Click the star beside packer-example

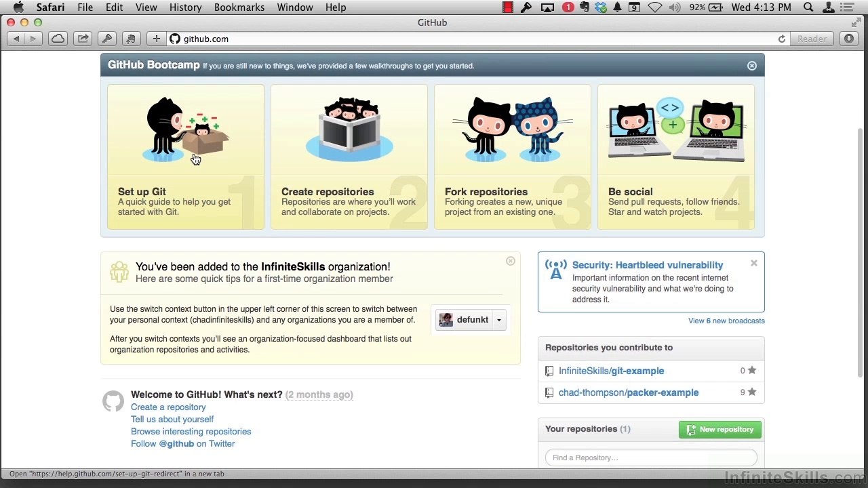click(751, 392)
